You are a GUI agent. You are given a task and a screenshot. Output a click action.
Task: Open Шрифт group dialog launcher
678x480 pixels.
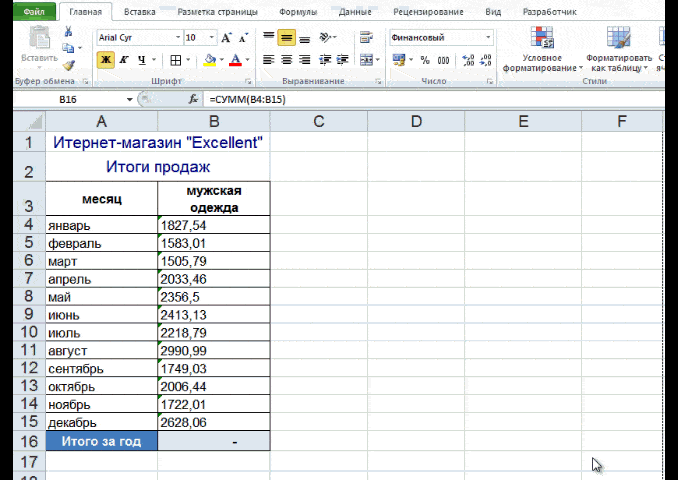tap(248, 81)
